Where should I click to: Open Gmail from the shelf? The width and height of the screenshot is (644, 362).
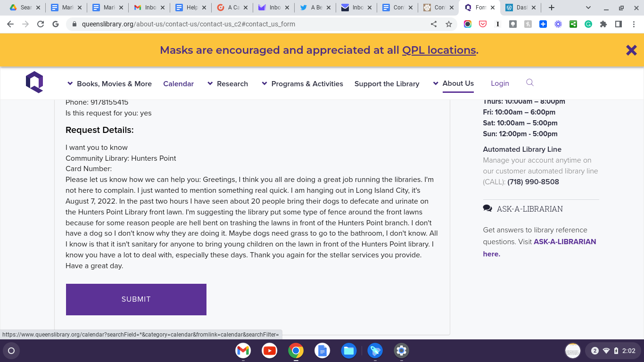(x=243, y=351)
